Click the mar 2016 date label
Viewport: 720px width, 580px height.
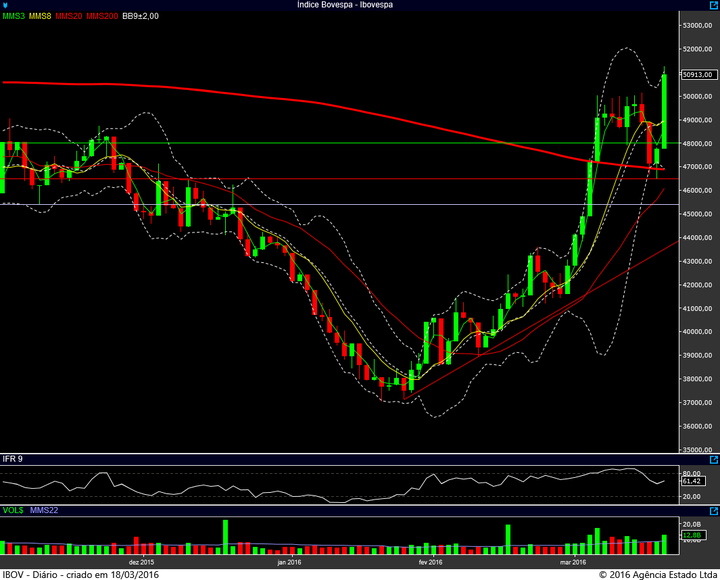pos(573,562)
